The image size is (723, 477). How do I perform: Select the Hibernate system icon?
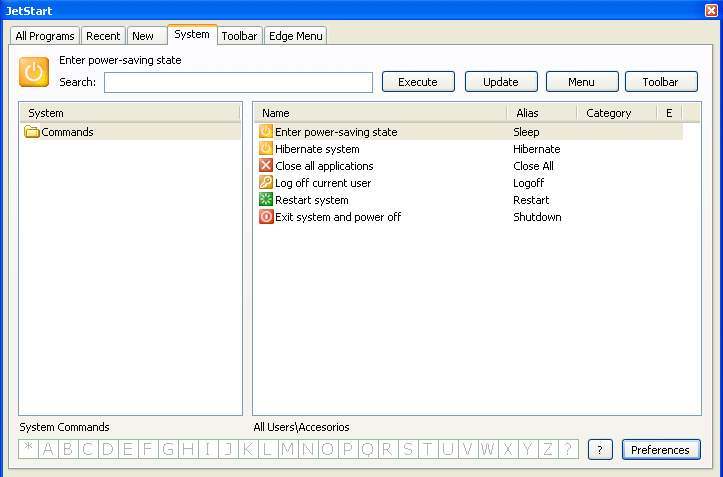pos(266,149)
